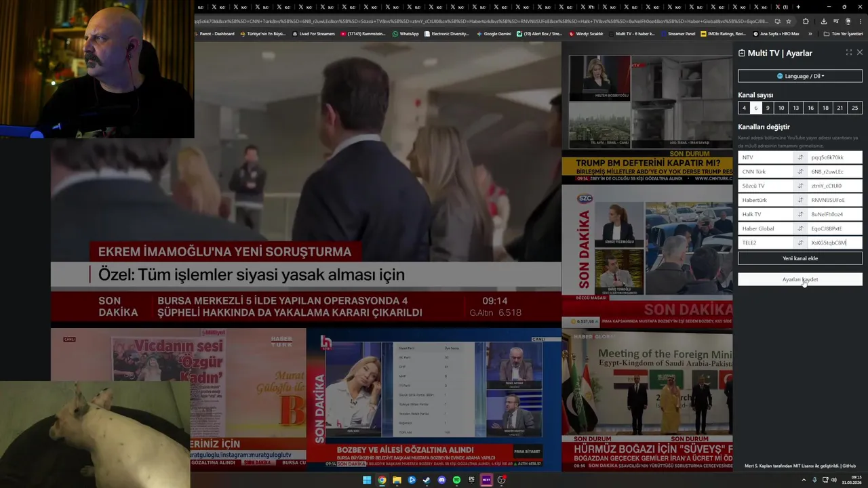Close the Multi TV settings panel

point(860,52)
